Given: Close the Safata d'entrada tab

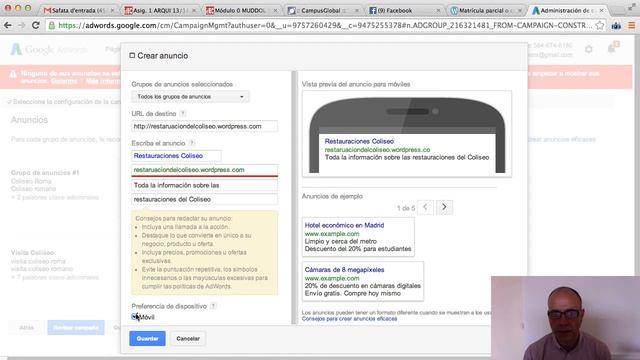Looking at the screenshot, I should coord(112,11).
